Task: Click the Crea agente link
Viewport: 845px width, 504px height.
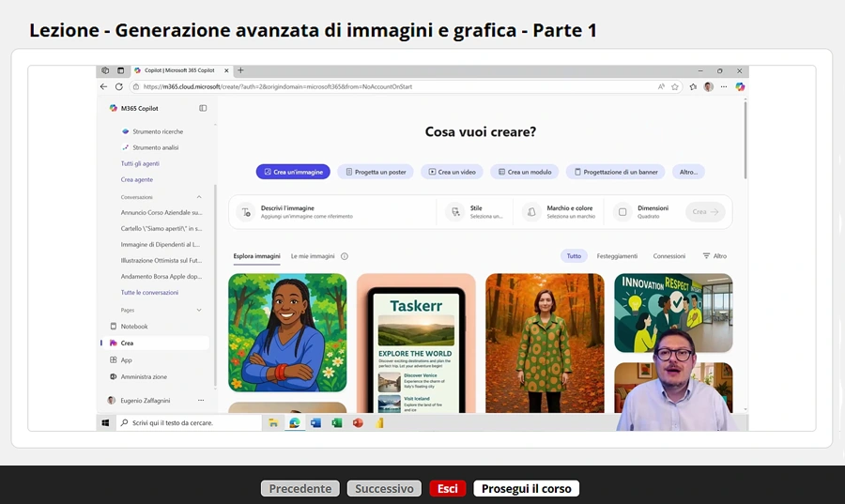Action: point(137,180)
